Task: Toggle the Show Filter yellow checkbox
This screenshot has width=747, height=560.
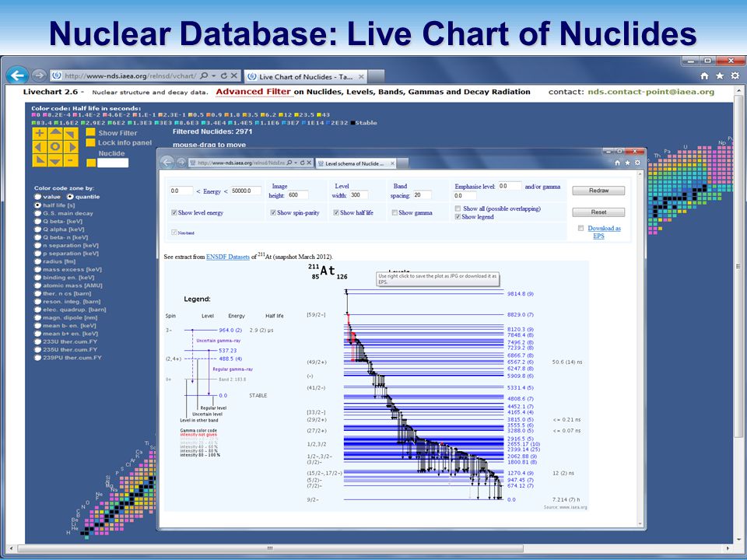Action: point(90,132)
